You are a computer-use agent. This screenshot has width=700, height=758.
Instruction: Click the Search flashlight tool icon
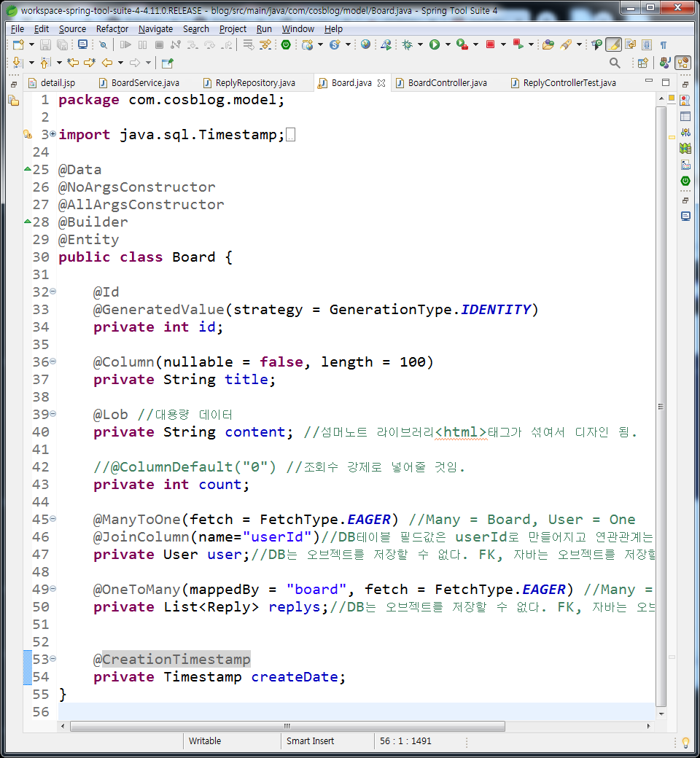pos(566,45)
